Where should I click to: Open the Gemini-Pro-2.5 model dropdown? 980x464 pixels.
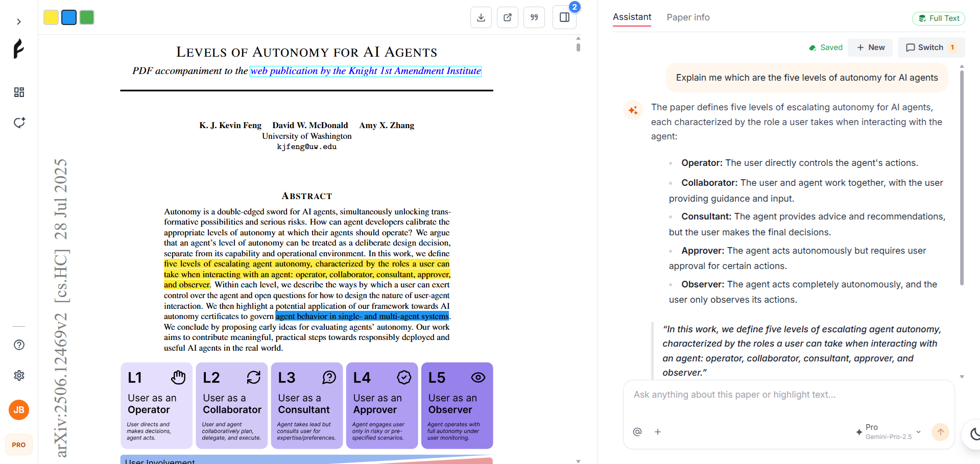coord(889,431)
